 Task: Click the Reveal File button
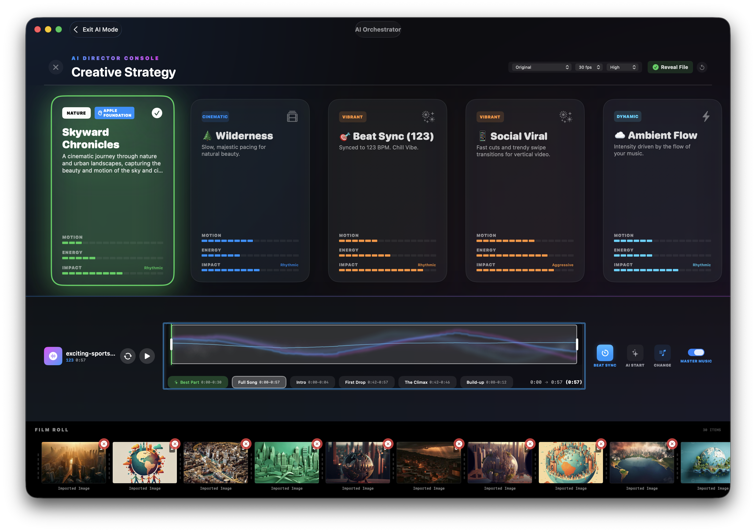pyautogui.click(x=670, y=67)
